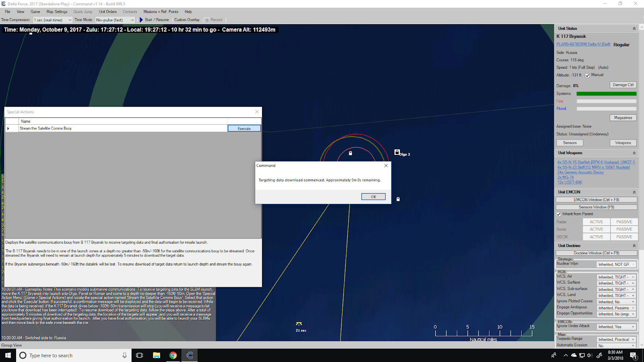The height and width of the screenshot is (362, 644).
Task: Open the Ignore Plotted Course dropdown
Action: coord(616,302)
